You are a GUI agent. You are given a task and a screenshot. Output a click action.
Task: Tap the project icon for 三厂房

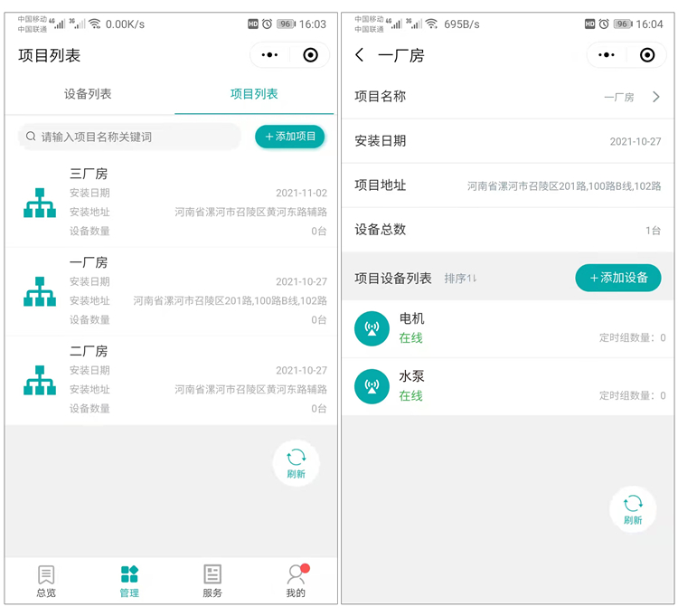(x=40, y=203)
